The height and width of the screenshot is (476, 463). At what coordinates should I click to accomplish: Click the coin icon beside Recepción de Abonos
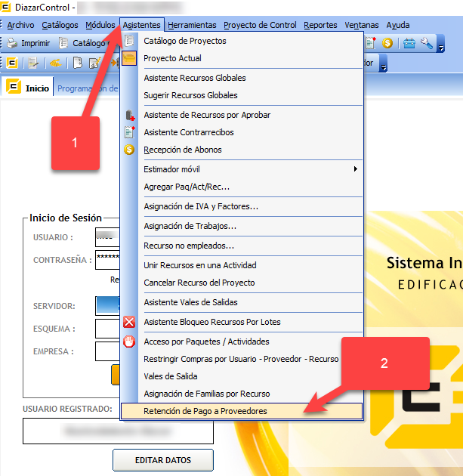point(128,150)
